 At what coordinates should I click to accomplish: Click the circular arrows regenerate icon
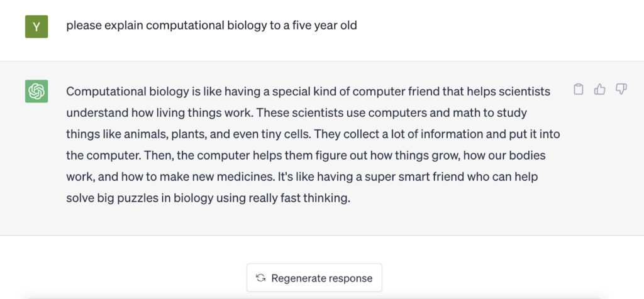[x=260, y=278]
